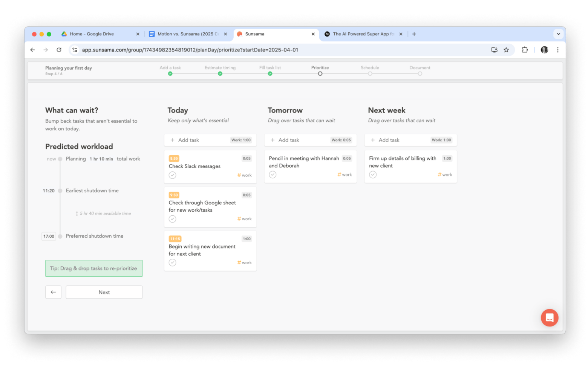View site information icon in address bar
588x369 pixels.
75,50
